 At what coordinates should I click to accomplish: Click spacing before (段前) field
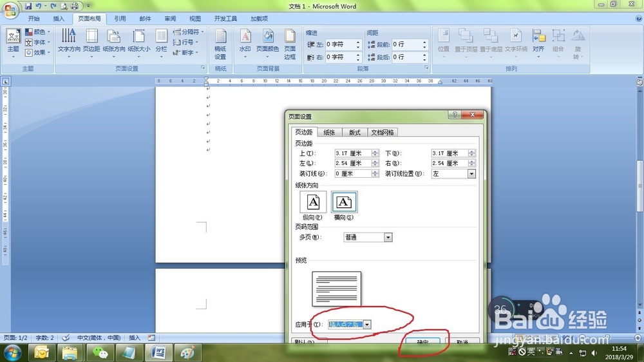pos(406,44)
